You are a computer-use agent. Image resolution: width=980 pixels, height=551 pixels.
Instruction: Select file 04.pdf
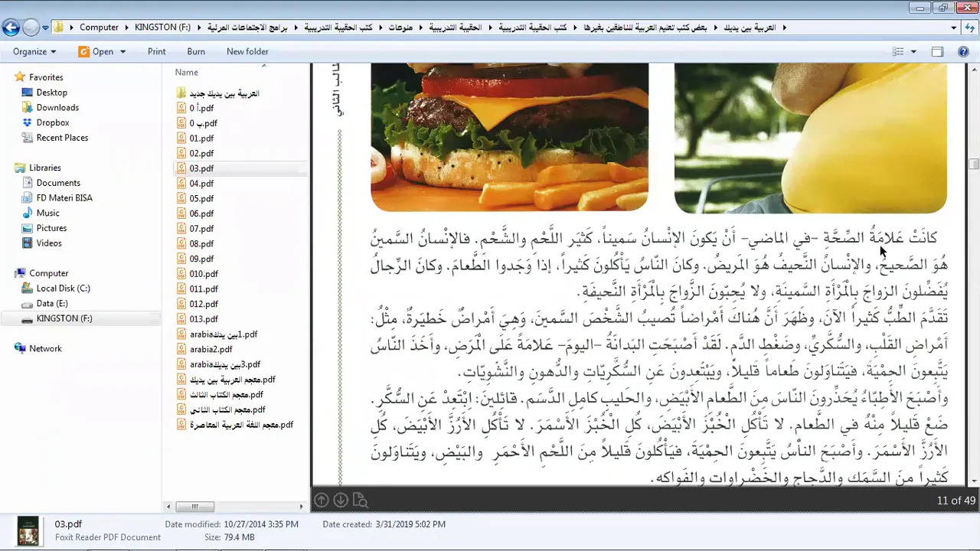pos(201,184)
